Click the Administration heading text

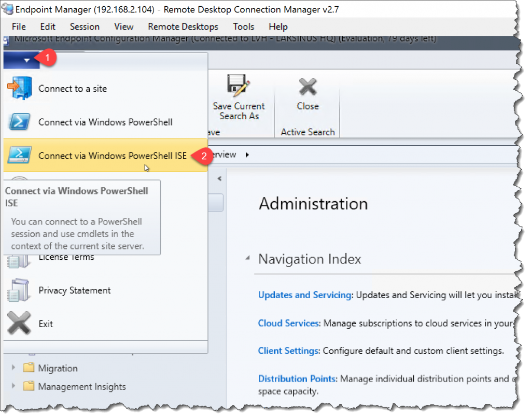pyautogui.click(x=313, y=204)
